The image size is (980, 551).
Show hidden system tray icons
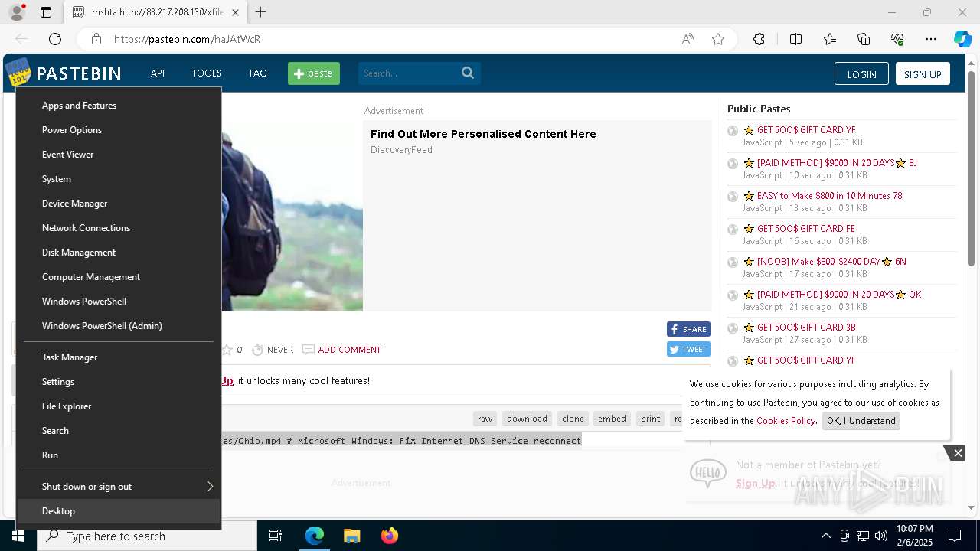click(x=825, y=536)
